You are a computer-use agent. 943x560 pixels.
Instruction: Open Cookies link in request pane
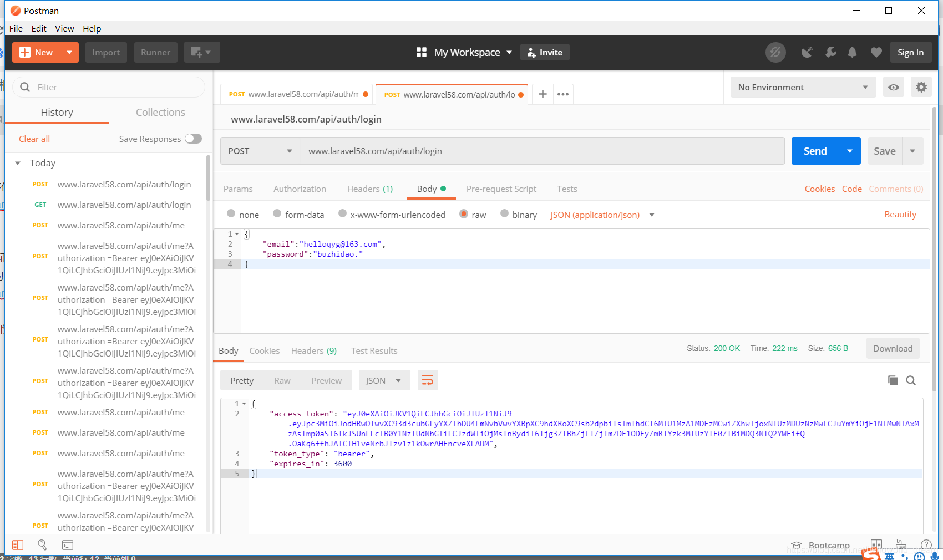820,189
